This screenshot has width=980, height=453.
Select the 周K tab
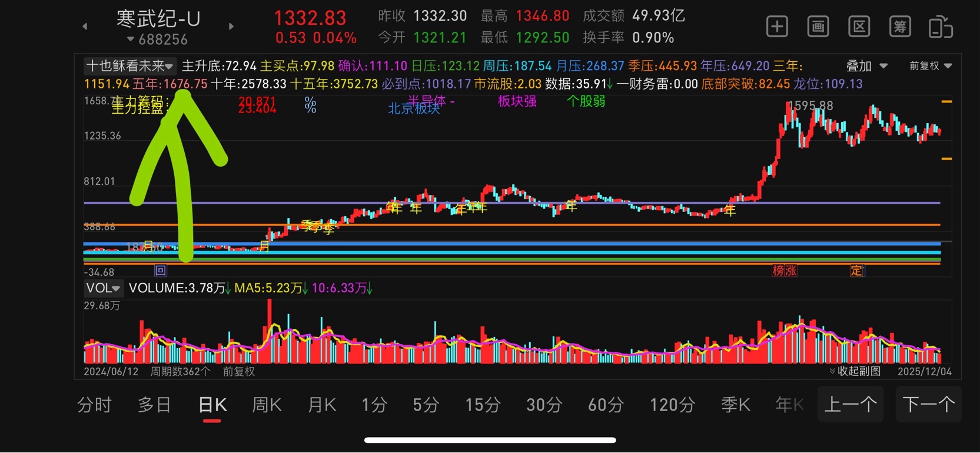pyautogui.click(x=267, y=405)
